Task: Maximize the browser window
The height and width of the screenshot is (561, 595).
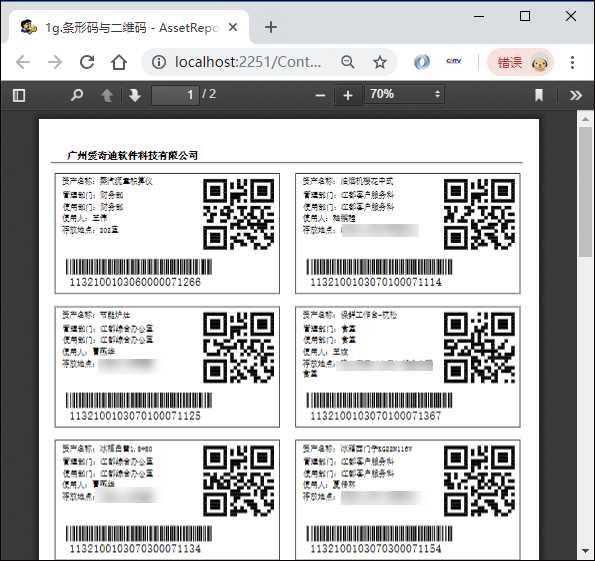Action: (525, 16)
